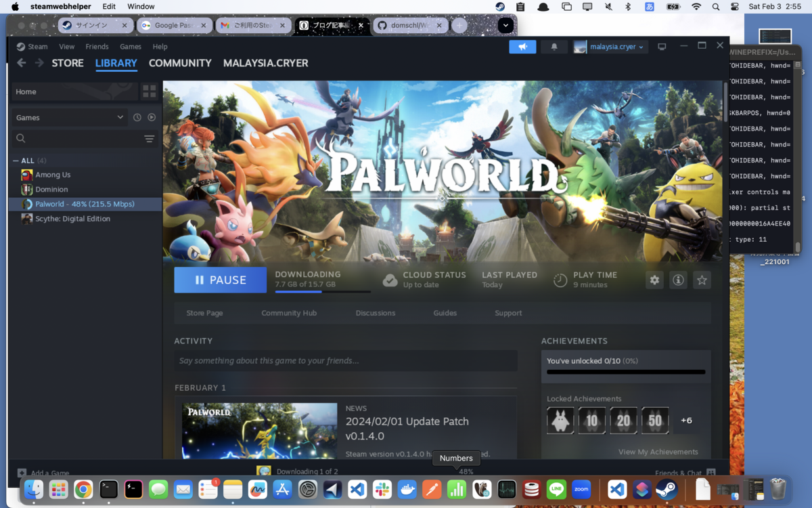Open the advanced filter icon in search box

150,138
